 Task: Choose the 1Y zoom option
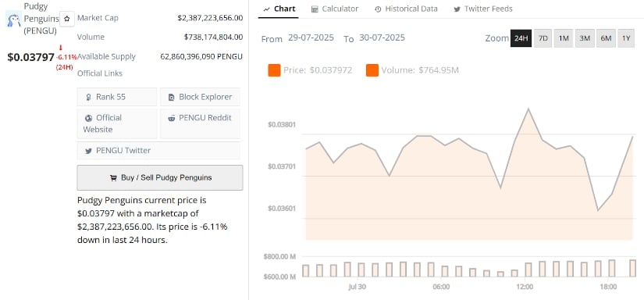(626, 38)
